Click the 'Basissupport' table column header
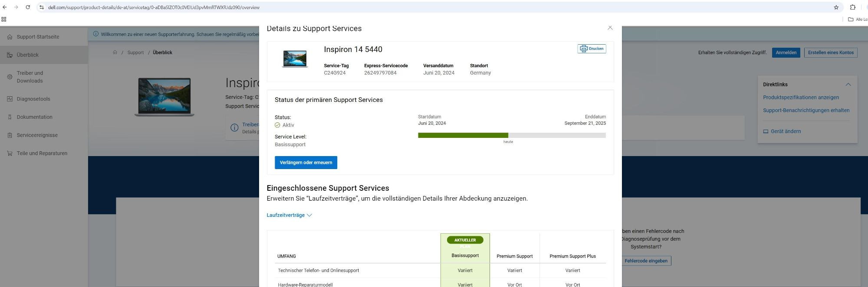 click(x=465, y=256)
